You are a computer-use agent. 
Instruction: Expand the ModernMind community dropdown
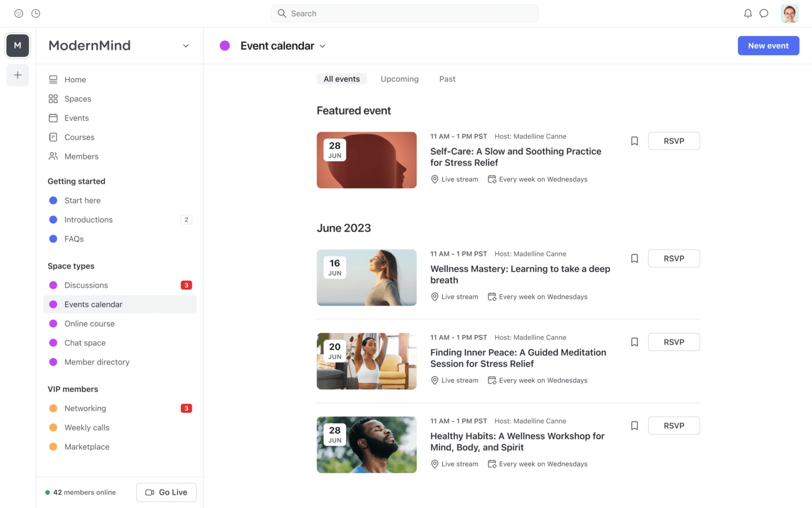pos(186,45)
